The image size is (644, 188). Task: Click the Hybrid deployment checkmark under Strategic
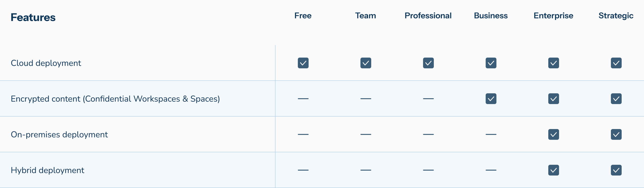[x=616, y=170]
